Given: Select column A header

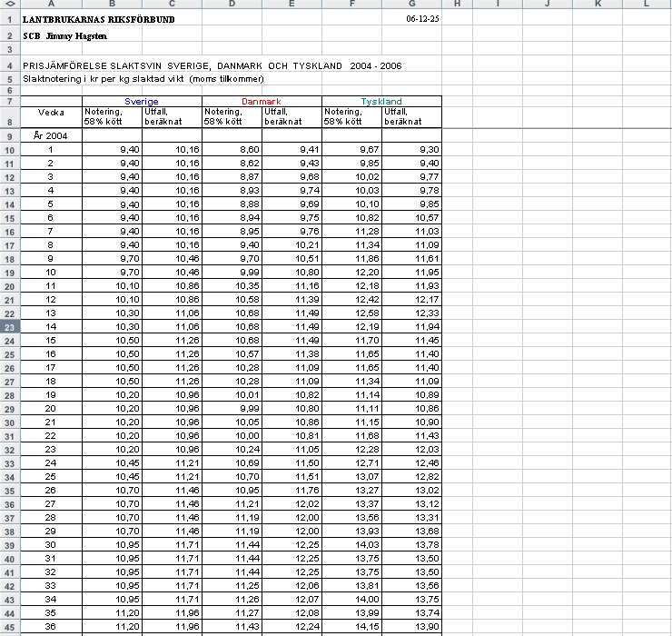Looking at the screenshot, I should pyautogui.click(x=51, y=4).
